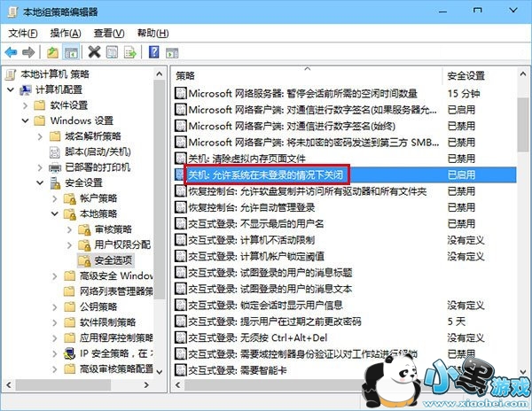Expand the 软件设置 node

coord(26,105)
